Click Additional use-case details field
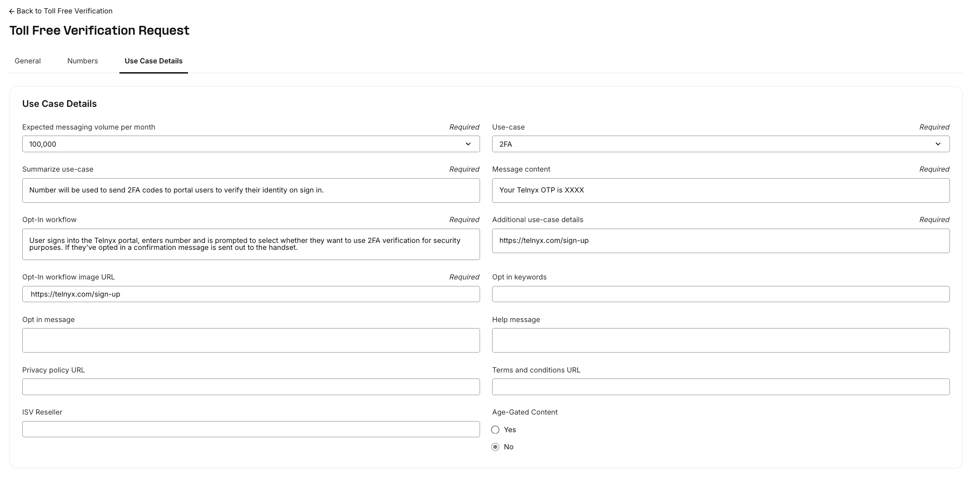Image resolution: width=980 pixels, height=484 pixels. pos(720,241)
